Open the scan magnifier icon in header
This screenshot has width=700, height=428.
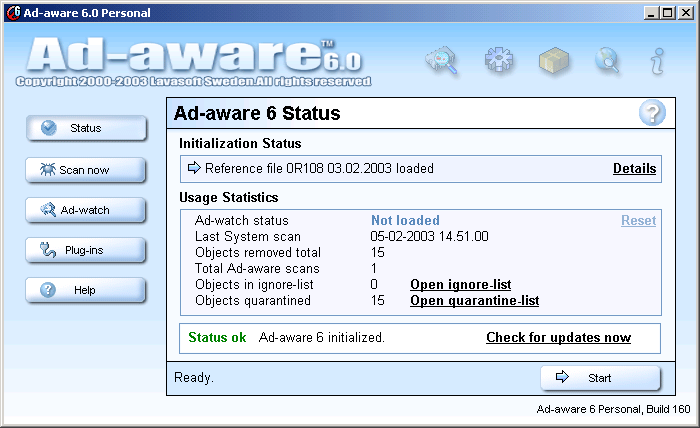pos(441,62)
